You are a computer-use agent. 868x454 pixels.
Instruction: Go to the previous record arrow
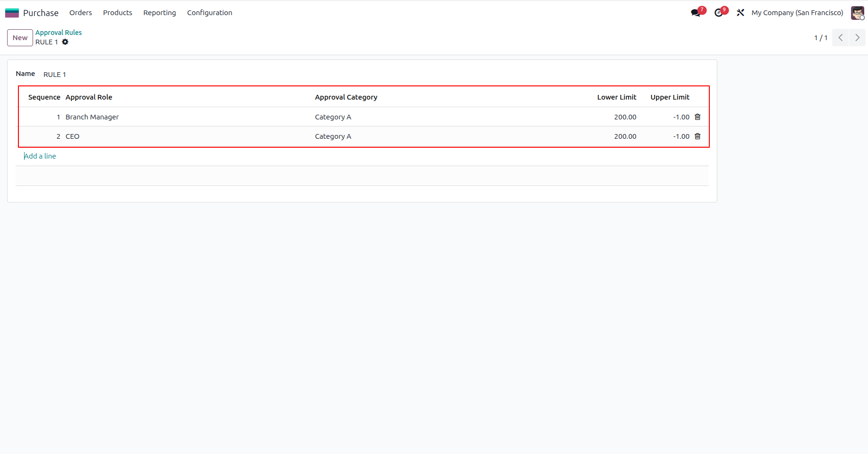coord(841,38)
